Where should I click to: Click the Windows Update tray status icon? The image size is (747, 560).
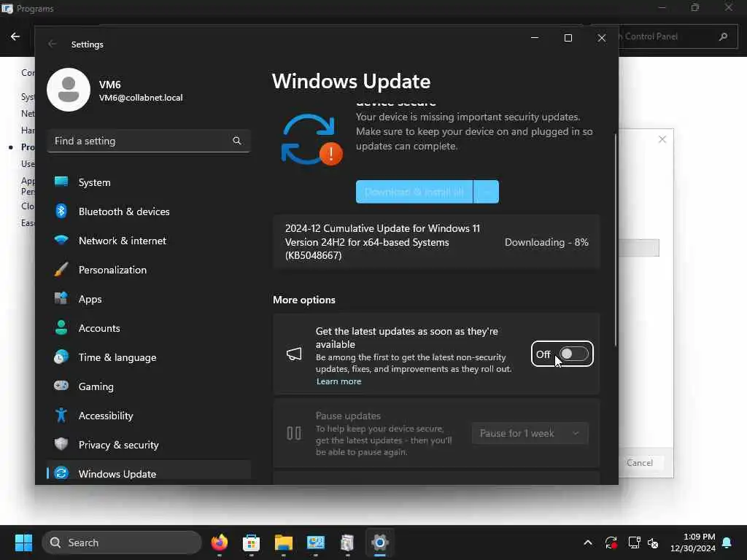coord(611,542)
